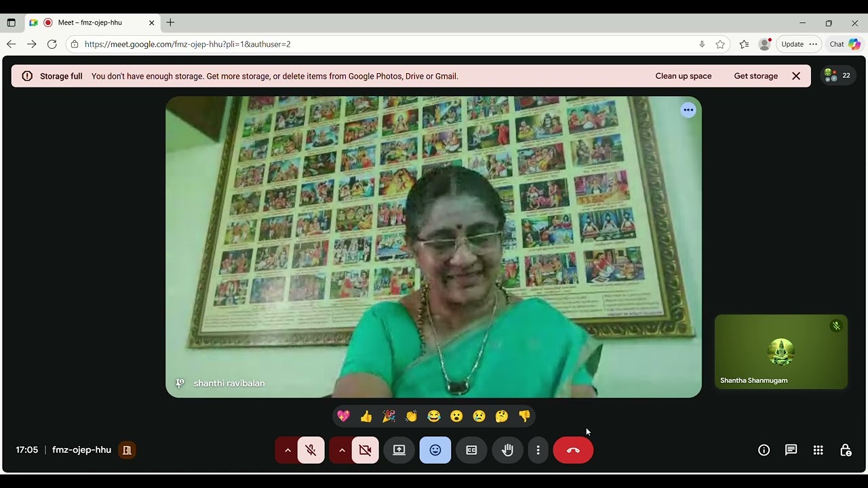Screen dimensions: 868x488
Task: Dismiss the Storage full banner
Action: pyautogui.click(x=796, y=76)
